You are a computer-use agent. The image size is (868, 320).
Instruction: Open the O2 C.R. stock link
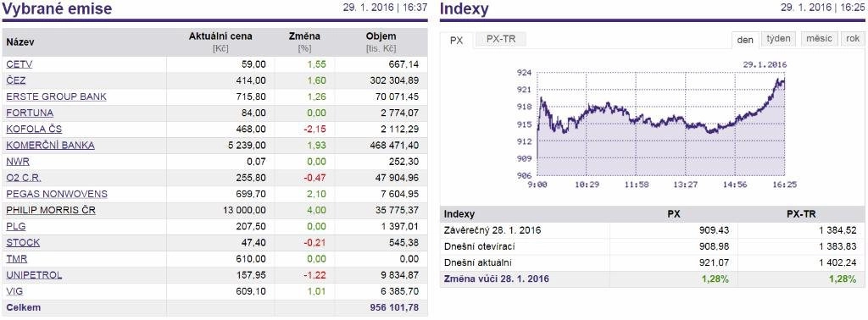click(24, 178)
